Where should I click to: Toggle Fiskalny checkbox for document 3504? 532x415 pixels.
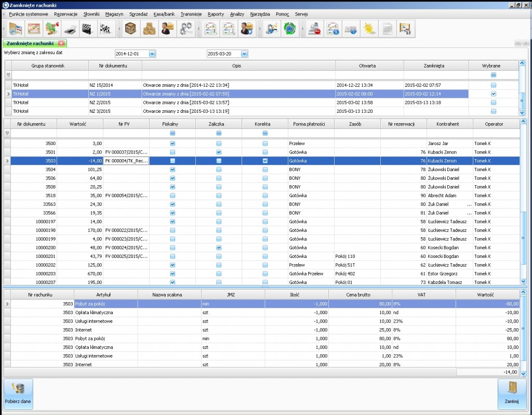pos(172,170)
